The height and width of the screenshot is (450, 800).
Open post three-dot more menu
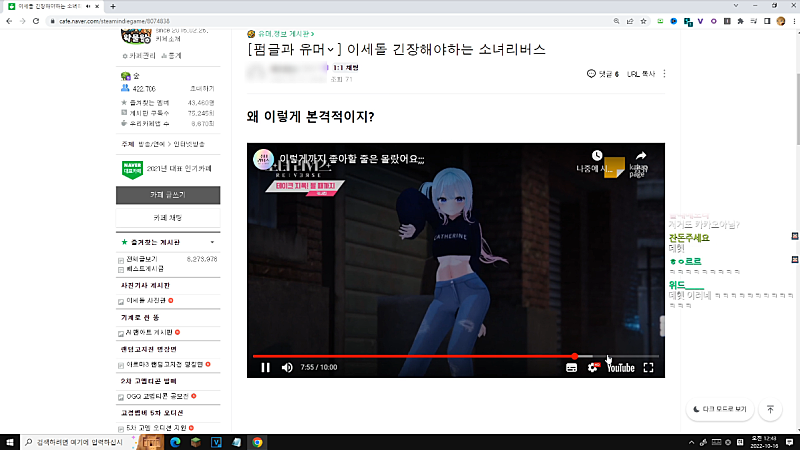pyautogui.click(x=664, y=74)
